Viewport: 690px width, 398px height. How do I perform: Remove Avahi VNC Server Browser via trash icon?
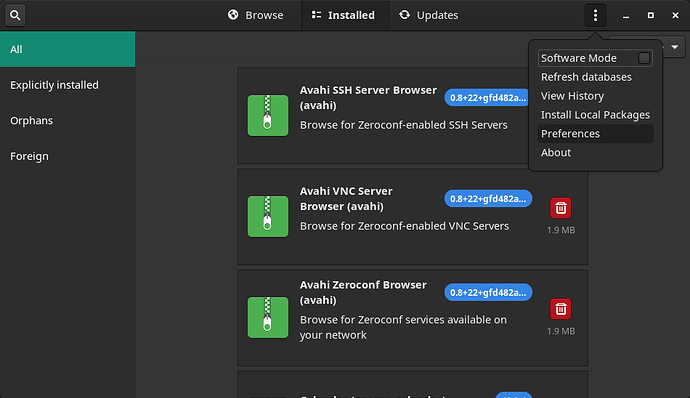pos(561,208)
